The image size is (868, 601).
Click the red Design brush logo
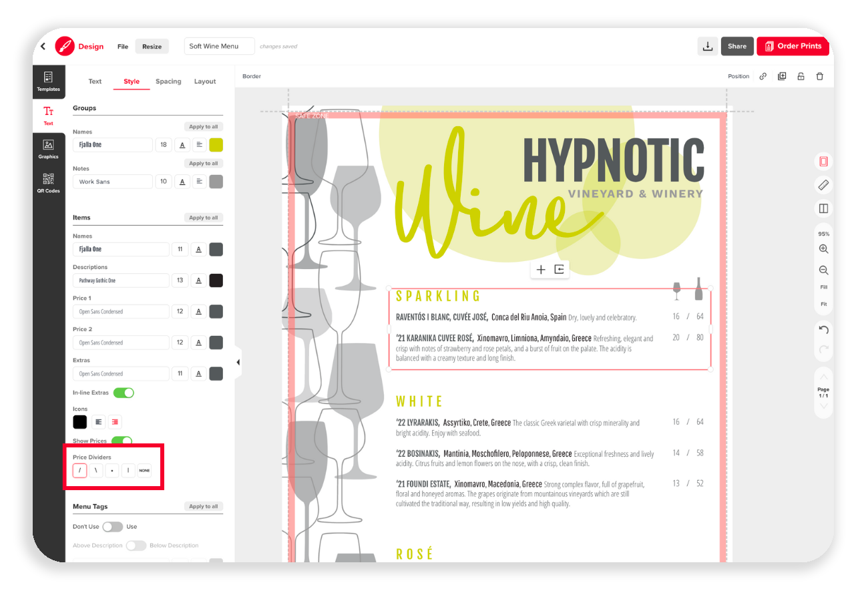(x=65, y=46)
